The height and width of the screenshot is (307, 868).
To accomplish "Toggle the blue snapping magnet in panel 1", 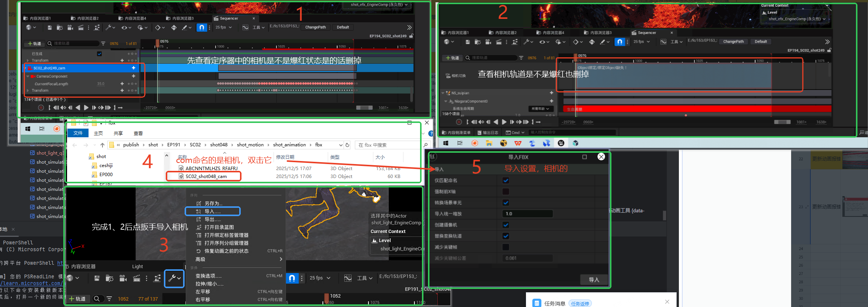I will pyautogui.click(x=202, y=28).
